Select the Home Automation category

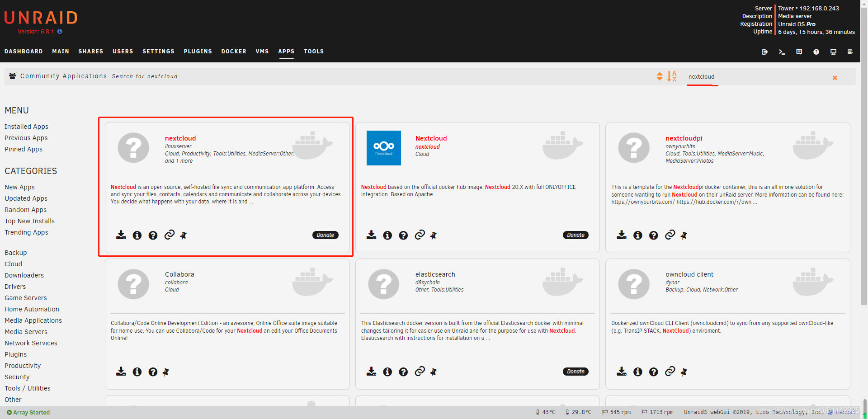32,309
